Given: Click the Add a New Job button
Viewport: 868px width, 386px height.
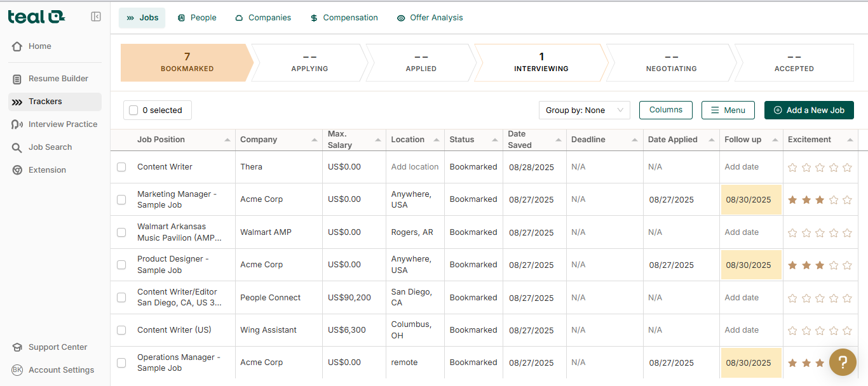Looking at the screenshot, I should tap(809, 110).
